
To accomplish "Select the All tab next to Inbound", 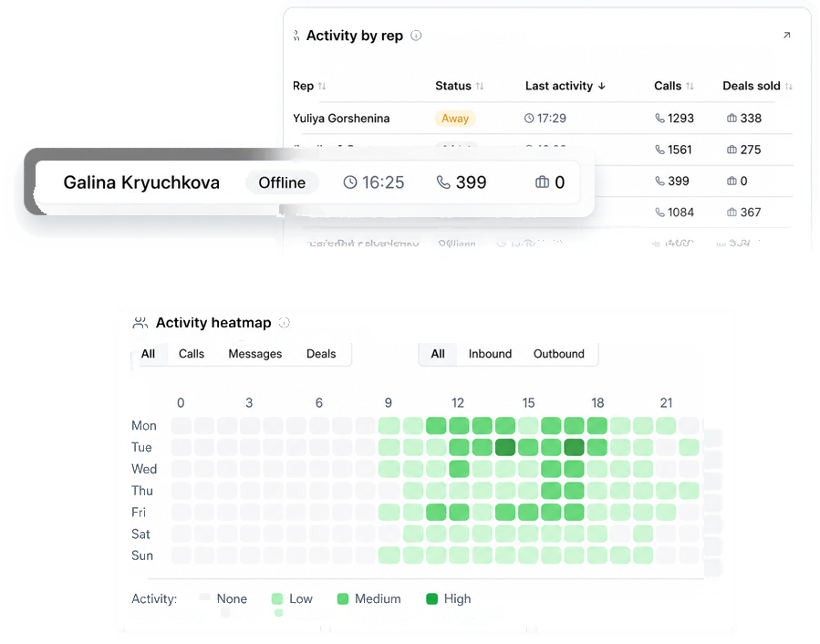I will [x=438, y=354].
